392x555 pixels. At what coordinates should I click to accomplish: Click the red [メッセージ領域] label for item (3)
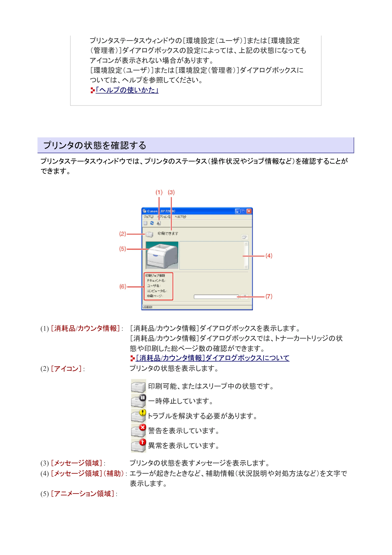tap(77, 463)
